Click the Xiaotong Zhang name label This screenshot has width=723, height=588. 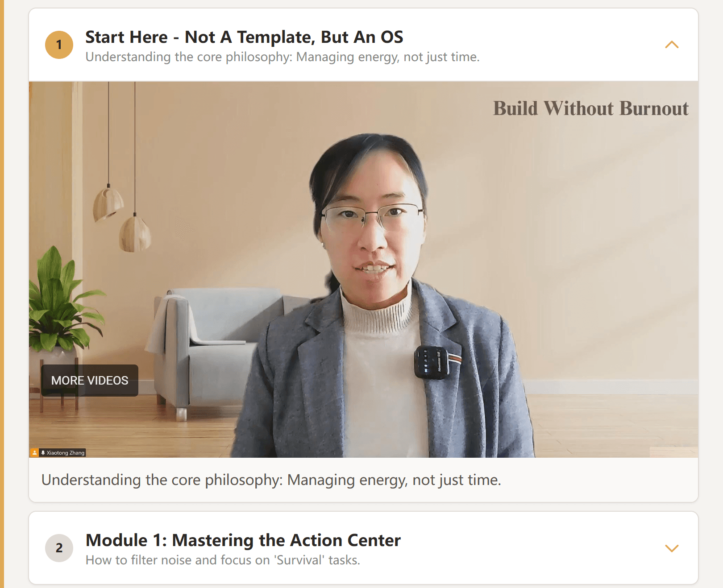click(x=66, y=453)
